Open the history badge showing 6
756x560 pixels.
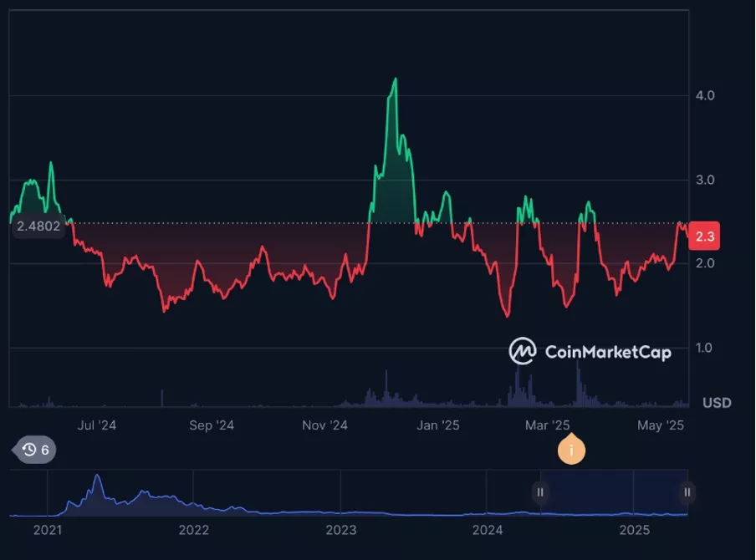click(34, 450)
